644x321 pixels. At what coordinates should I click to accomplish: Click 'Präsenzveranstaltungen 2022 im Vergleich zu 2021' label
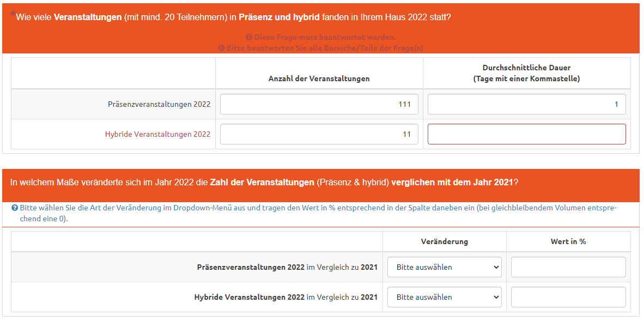click(287, 267)
